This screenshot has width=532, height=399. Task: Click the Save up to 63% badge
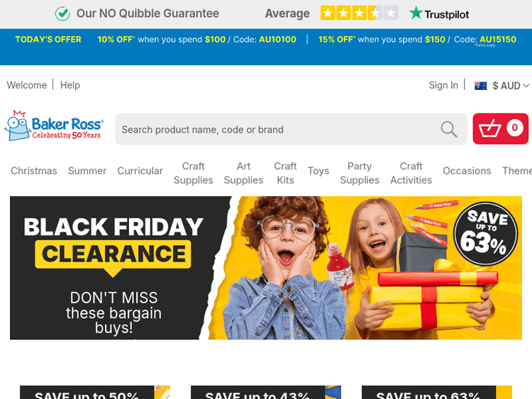pyautogui.click(x=485, y=234)
